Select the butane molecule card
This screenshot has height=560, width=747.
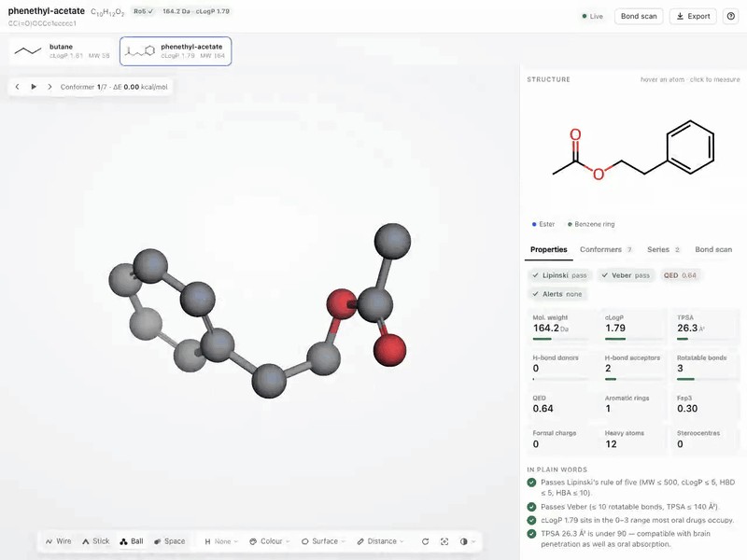[62, 51]
